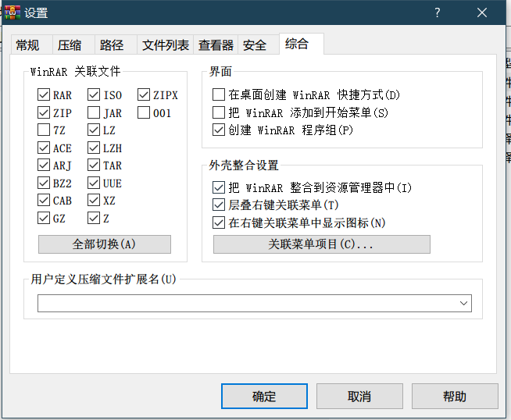Image resolution: width=511 pixels, height=420 pixels.
Task: Check 把 WinRAR 添加到开始菜单 option
Action: pyautogui.click(x=219, y=112)
